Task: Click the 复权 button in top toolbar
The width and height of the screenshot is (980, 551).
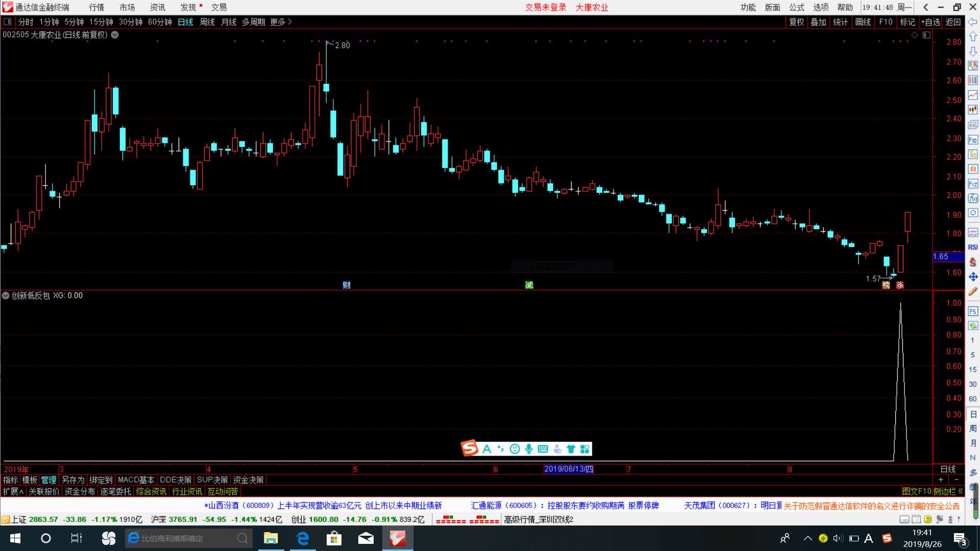Action: [796, 22]
